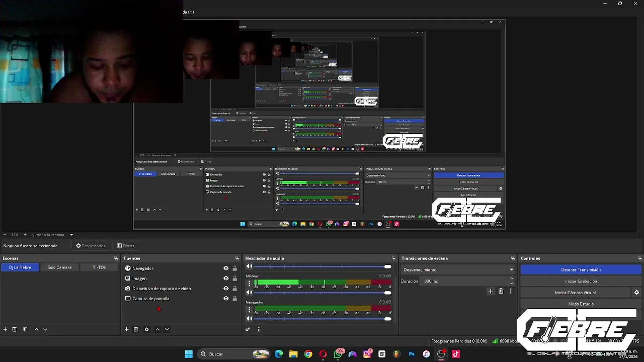
Task: Add a new source with the Fuentes plus icon
Action: (x=126, y=329)
